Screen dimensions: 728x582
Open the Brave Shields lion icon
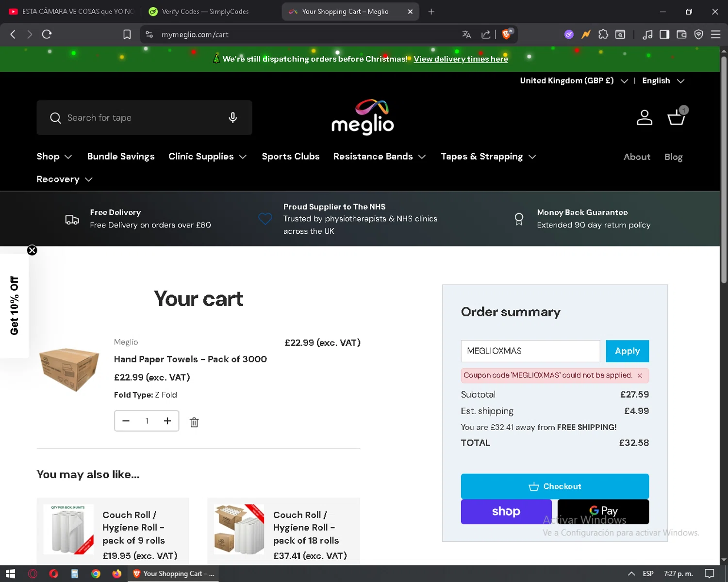click(x=507, y=34)
